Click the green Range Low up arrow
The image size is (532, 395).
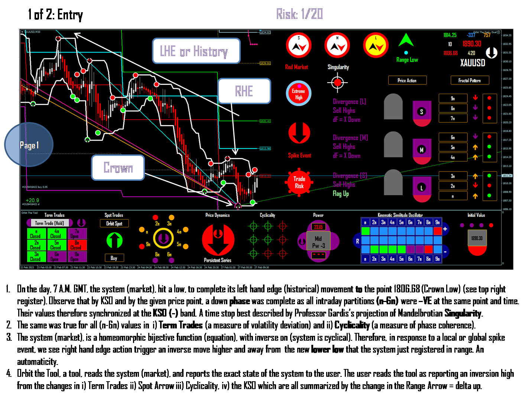pos(406,40)
